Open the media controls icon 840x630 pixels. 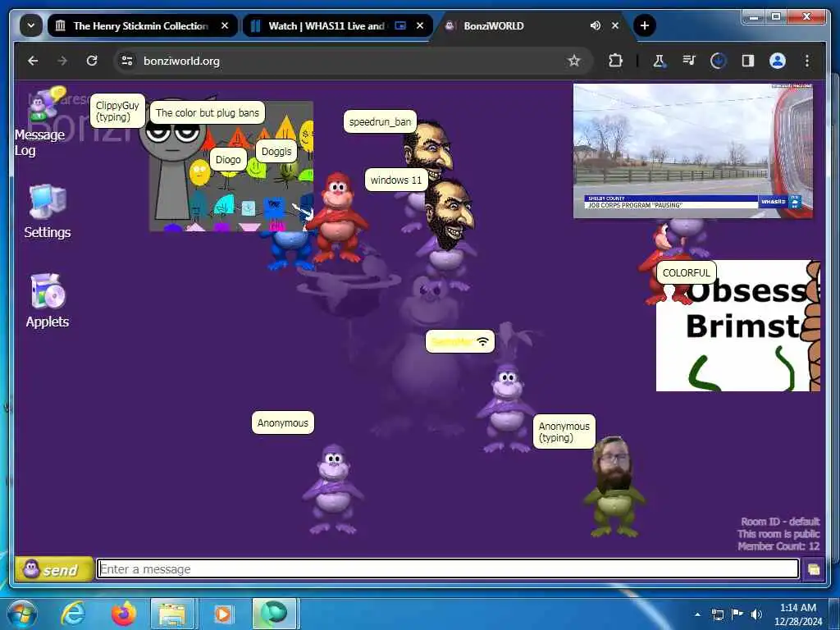pyautogui.click(x=689, y=61)
